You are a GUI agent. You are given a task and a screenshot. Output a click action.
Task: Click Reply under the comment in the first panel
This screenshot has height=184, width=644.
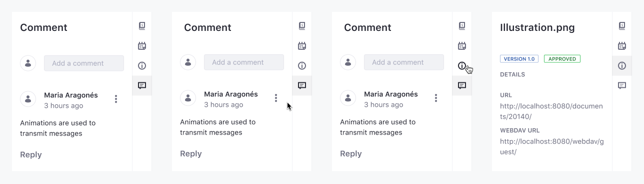[31, 155]
